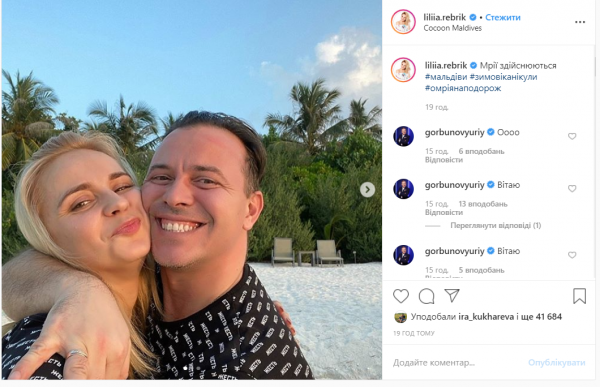Click 'Опублікувати' post button
Viewport: 600px width, 387px height.
[556, 363]
